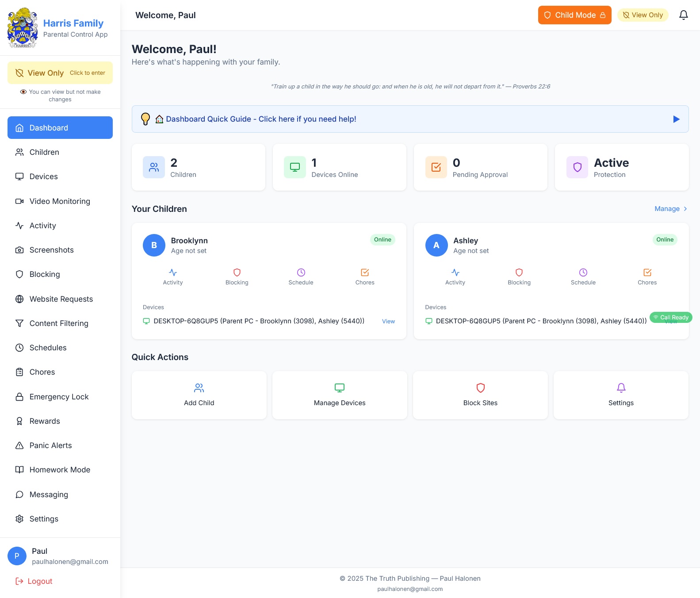Viewport: 700px width, 598px height.
Task: Open Dashboard in sidebar
Action: coord(60,128)
